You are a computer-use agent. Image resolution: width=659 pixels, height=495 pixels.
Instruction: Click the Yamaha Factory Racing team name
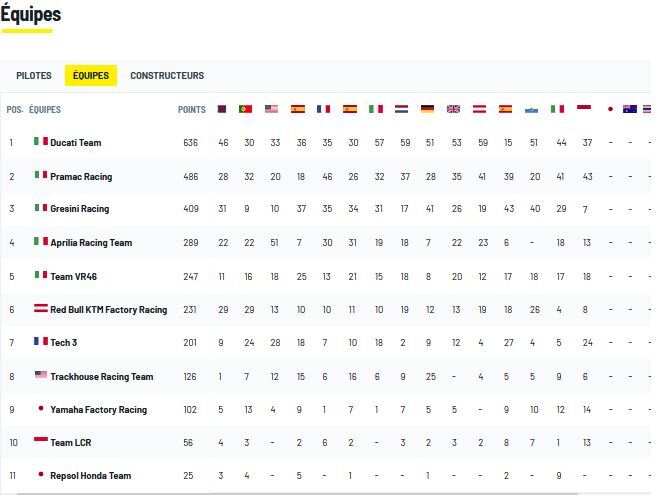click(98, 410)
